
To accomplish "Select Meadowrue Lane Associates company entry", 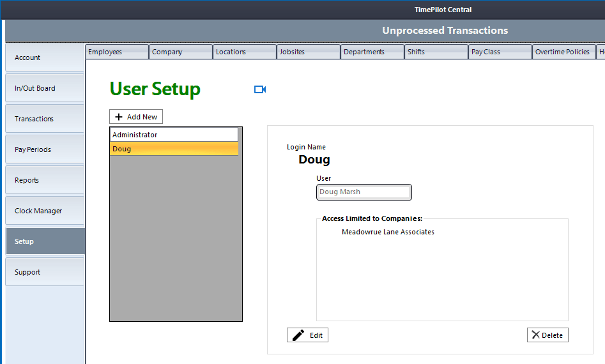I will (x=388, y=232).
